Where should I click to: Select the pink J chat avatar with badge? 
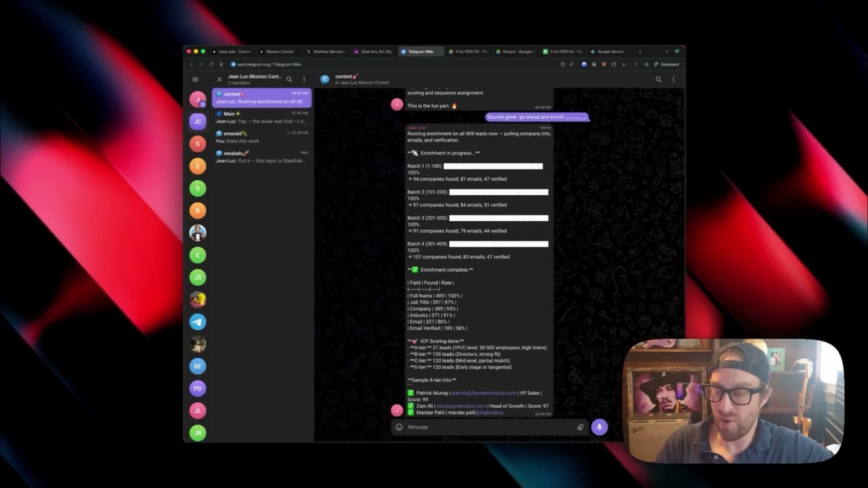click(x=198, y=99)
